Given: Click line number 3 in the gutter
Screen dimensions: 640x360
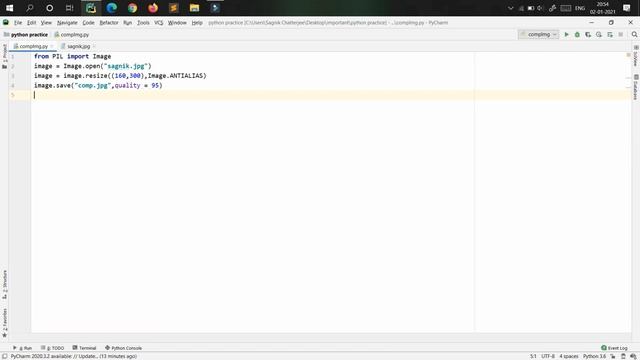Looking at the screenshot, I should pos(13,76).
